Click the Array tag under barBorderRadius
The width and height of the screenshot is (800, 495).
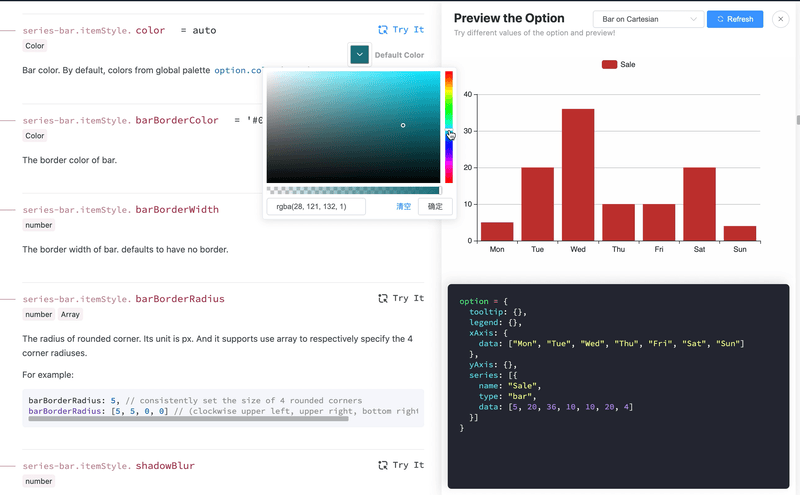pyautogui.click(x=70, y=314)
